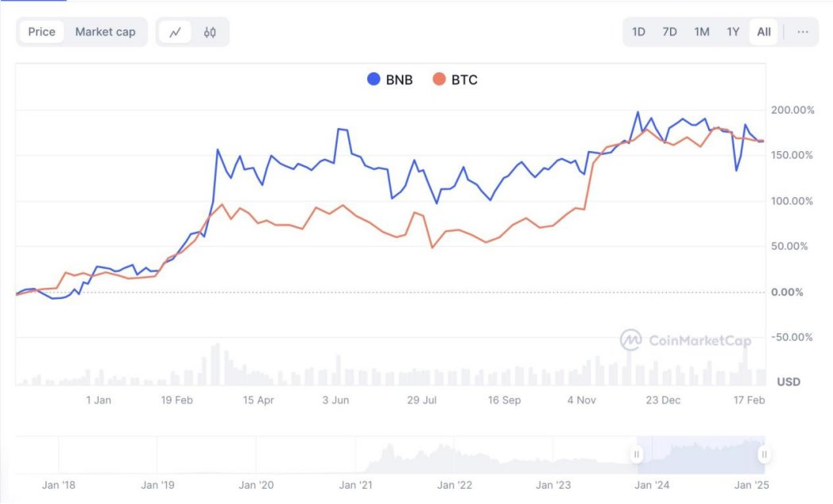
Task: Click the highlighted navigator selection area
Action: pos(699,455)
